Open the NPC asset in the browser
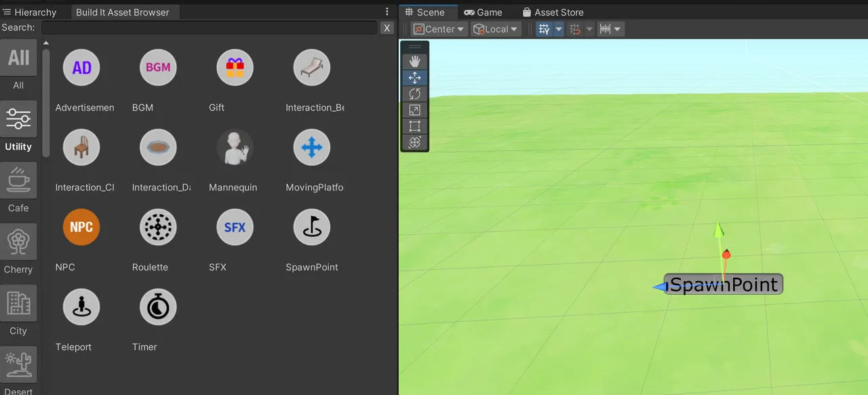This screenshot has height=395, width=868. click(81, 227)
